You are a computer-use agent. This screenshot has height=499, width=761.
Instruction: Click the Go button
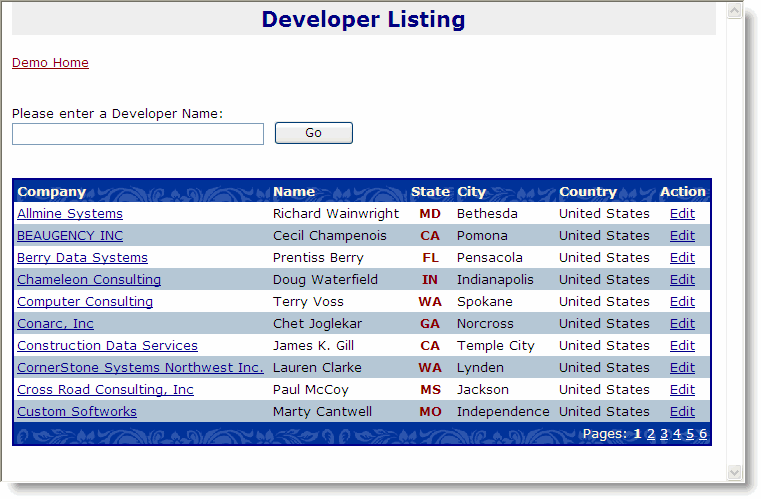[314, 133]
